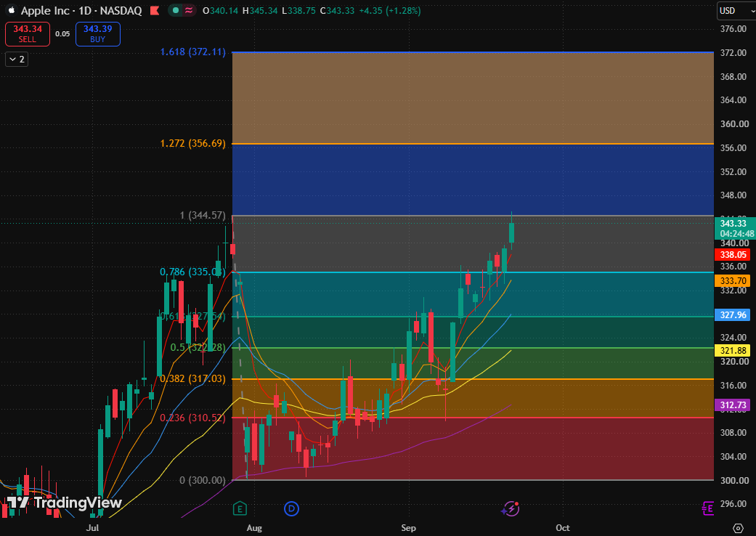
Task: Click the 343.39 BUY button
Action: 98,34
